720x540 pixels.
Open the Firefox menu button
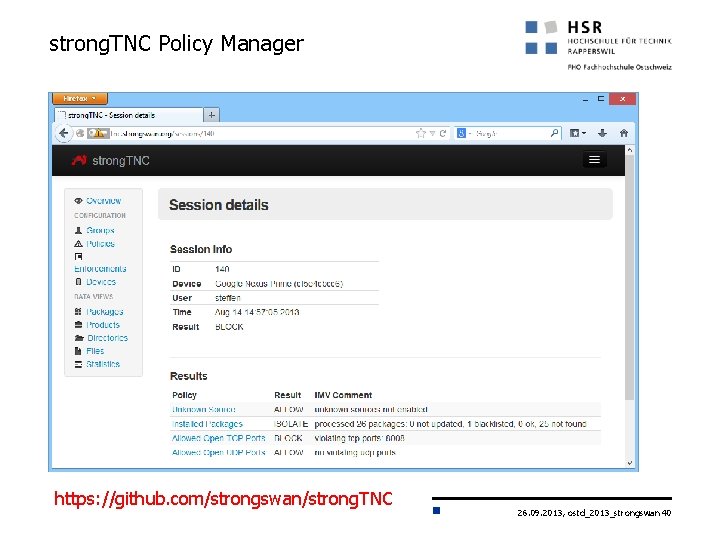point(80,98)
